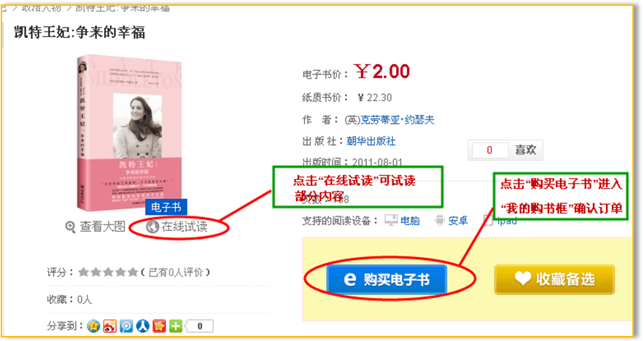Image resolution: width=644 pixels, height=341 pixels.
Task: Share to QQ Zone with star icon
Action: 93,326
